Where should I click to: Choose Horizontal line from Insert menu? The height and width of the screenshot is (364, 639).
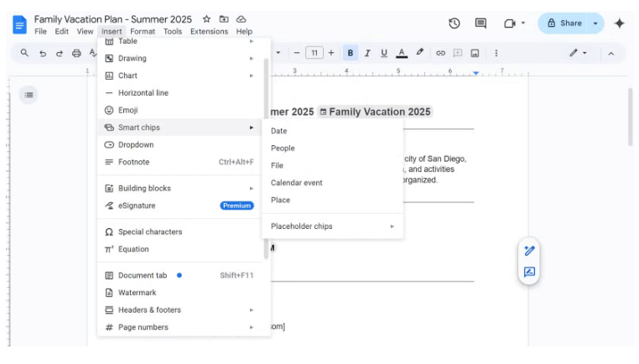[143, 93]
